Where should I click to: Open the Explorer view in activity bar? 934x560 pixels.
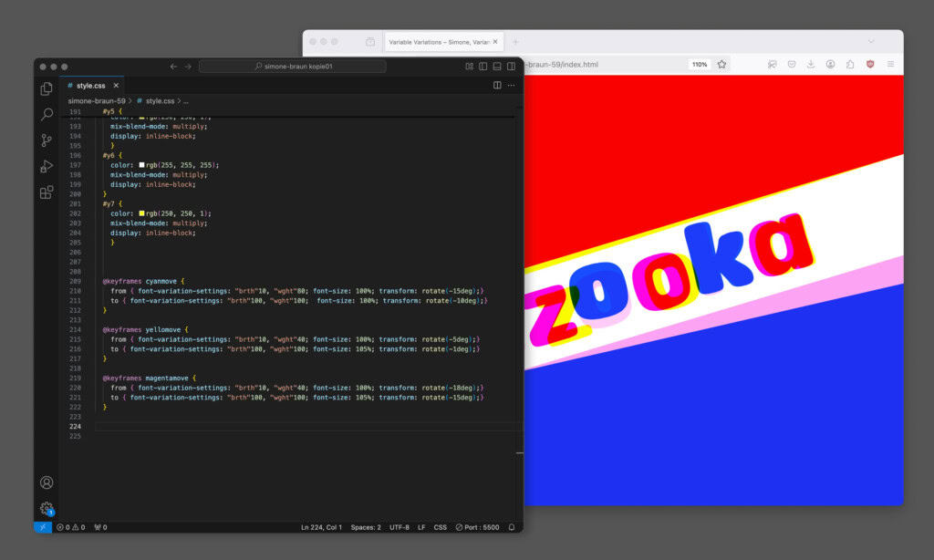pyautogui.click(x=47, y=88)
